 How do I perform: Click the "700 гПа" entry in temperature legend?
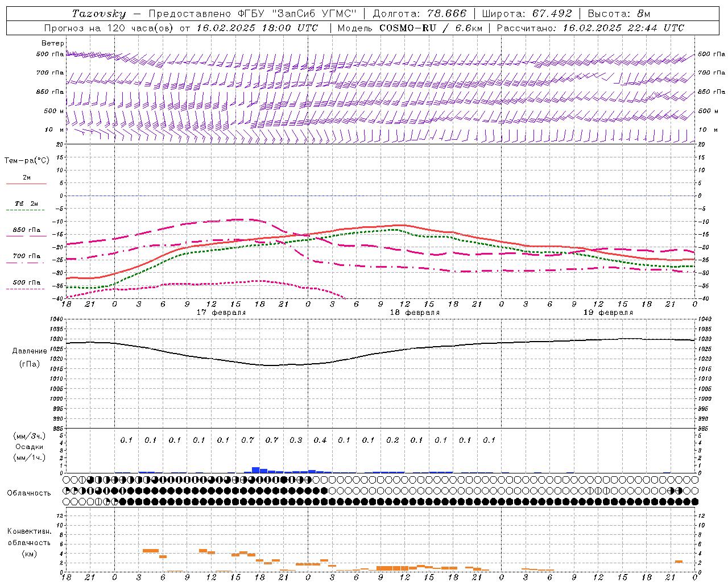27,256
